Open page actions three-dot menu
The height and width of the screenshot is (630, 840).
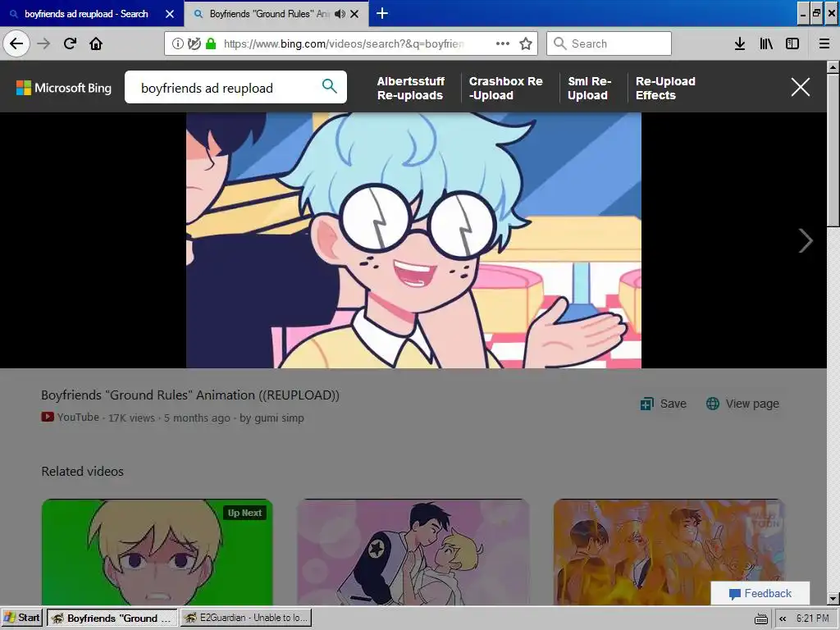pos(503,43)
